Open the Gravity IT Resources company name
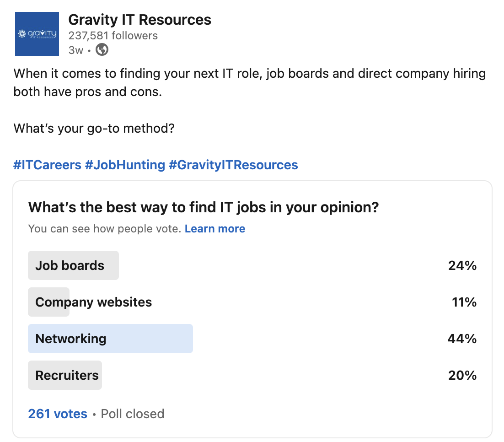 [139, 20]
